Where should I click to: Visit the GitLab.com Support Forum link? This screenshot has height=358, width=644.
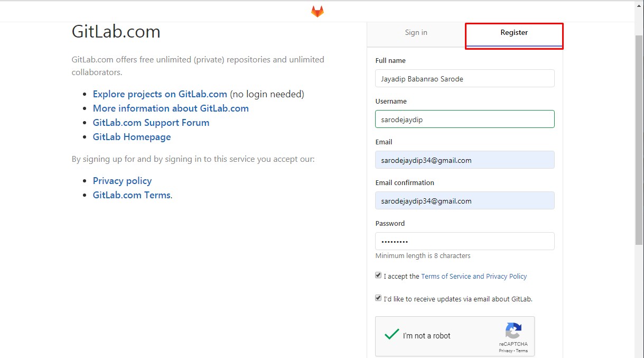151,123
